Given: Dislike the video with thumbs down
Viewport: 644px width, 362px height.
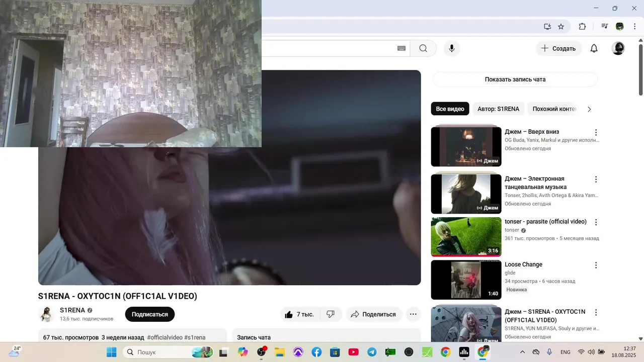Looking at the screenshot, I should tap(331, 314).
